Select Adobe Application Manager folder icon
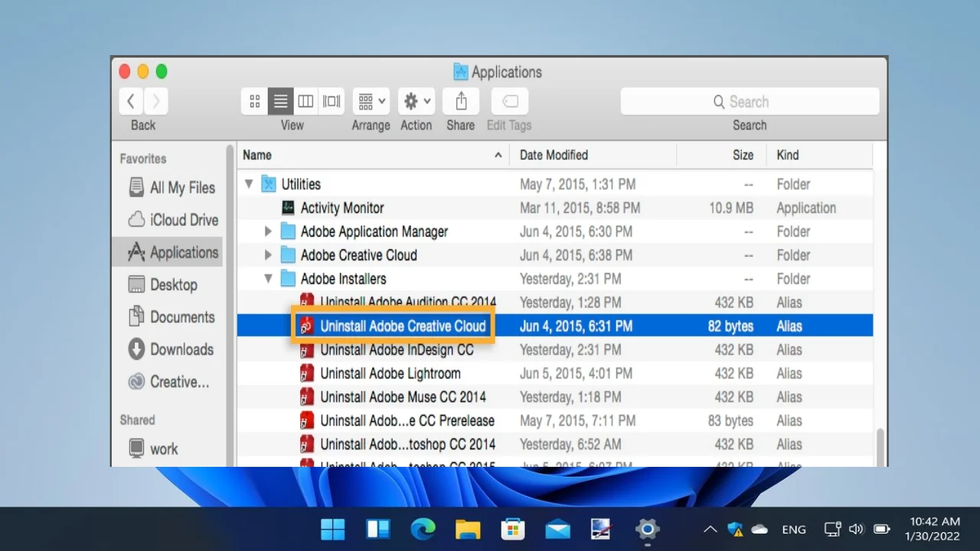The image size is (980, 551). coord(288,231)
